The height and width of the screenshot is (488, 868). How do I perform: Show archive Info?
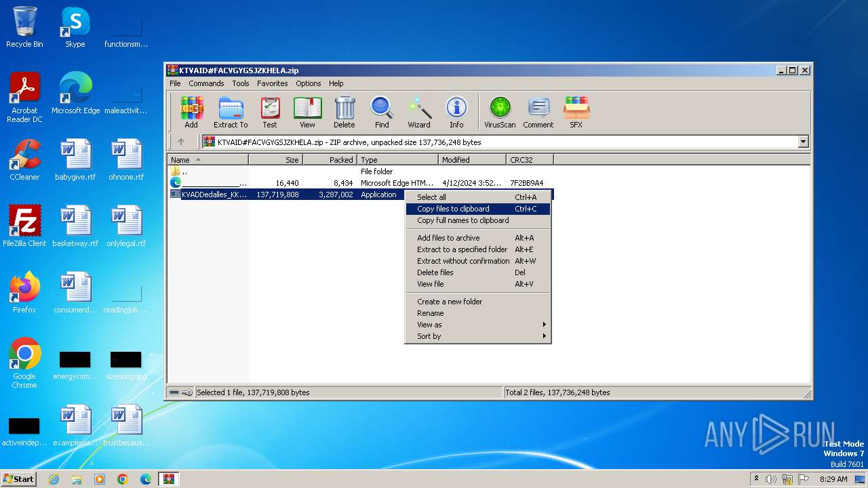click(x=456, y=113)
